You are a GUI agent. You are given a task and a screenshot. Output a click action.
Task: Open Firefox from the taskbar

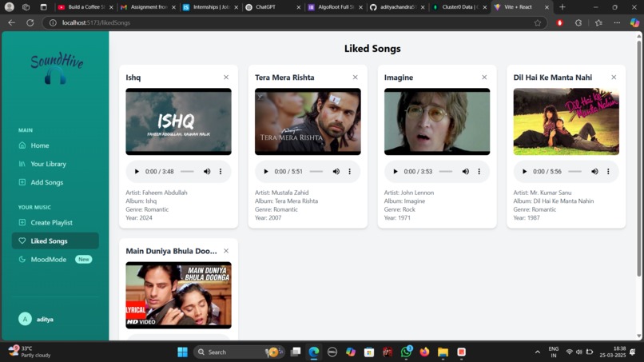point(424,352)
